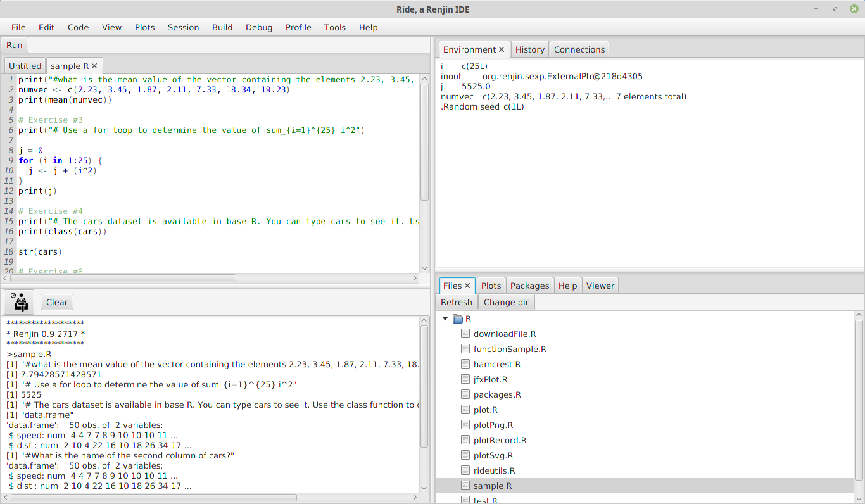Screen dimensions: 865x504
Task: Click the file icon beside downloadFile.R
Action: click(x=465, y=334)
